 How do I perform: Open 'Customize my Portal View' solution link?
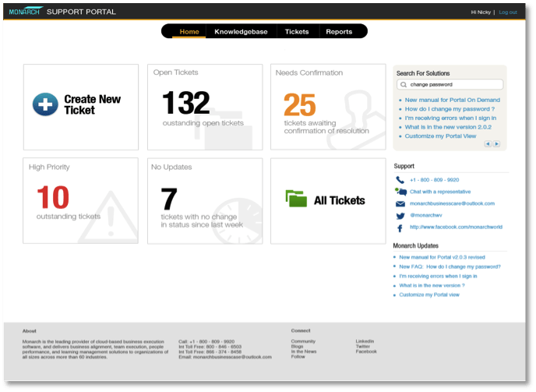point(440,136)
